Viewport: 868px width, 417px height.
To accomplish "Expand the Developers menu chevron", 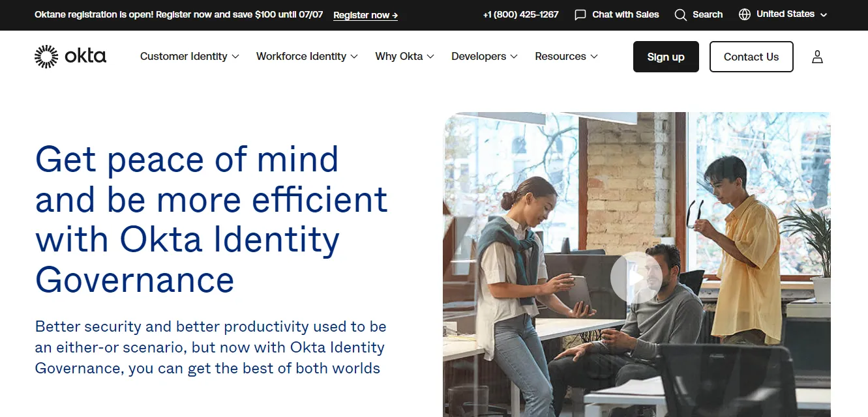I will [x=514, y=57].
